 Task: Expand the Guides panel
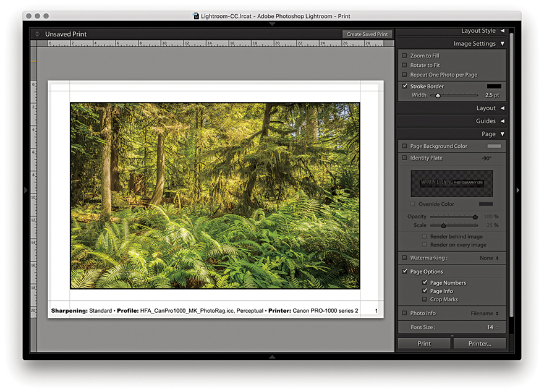[502, 121]
